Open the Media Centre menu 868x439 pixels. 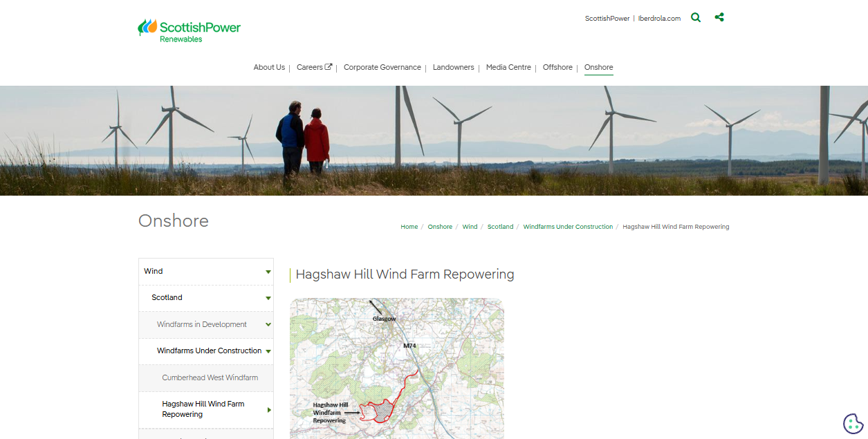[x=508, y=67]
